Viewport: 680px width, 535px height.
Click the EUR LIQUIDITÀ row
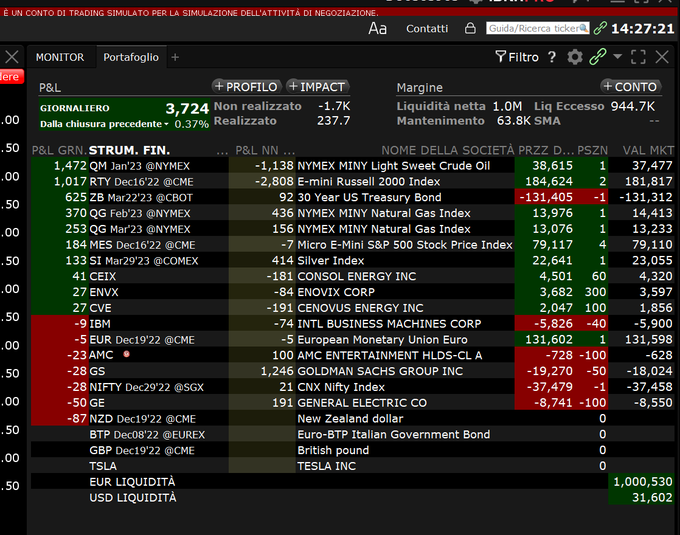click(353, 482)
